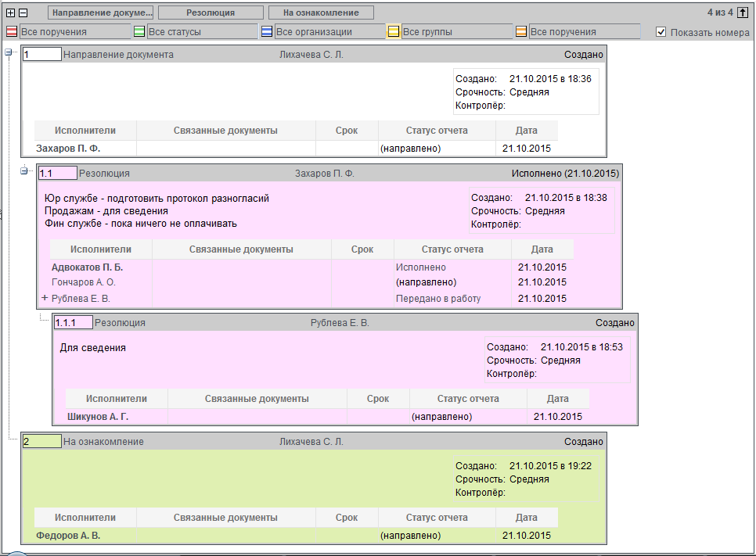Expand the Рублева Е. В. executor row

tap(45, 298)
